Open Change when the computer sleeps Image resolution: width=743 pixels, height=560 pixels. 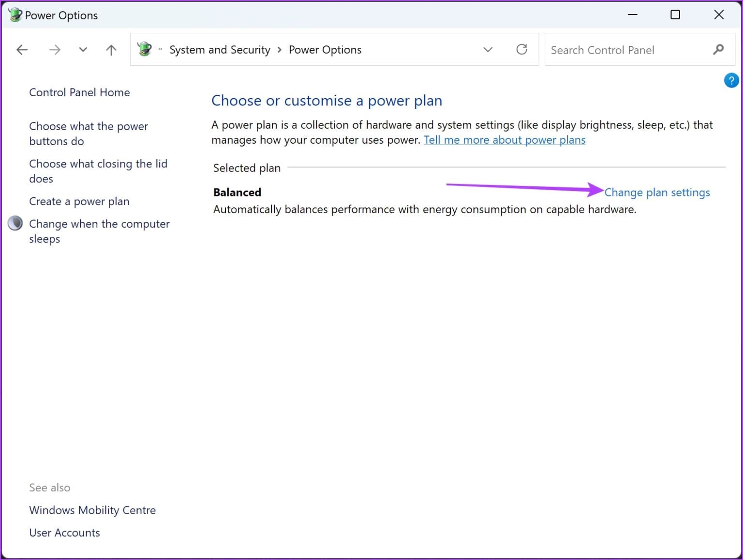(x=99, y=231)
